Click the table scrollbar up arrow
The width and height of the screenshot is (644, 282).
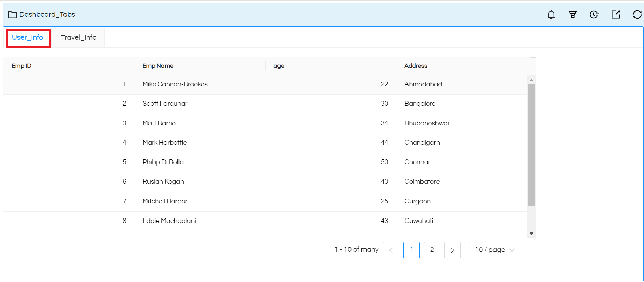coord(531,80)
